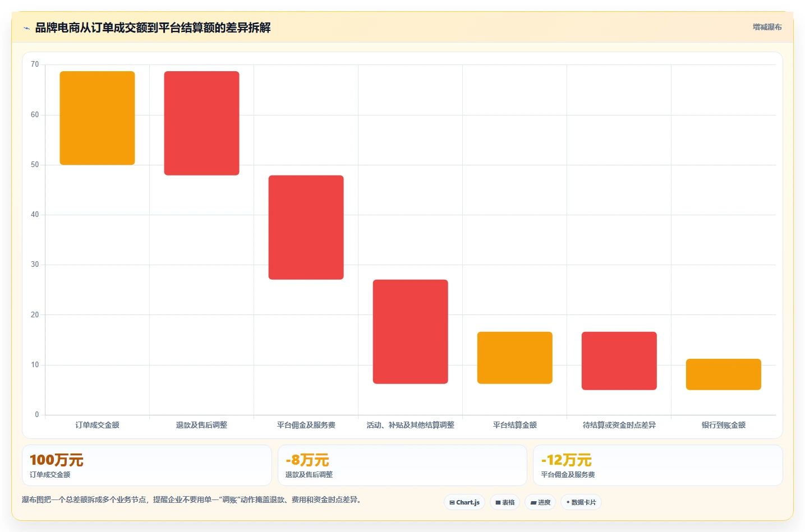Click the 进度 tag
The height and width of the screenshot is (532, 805).
pyautogui.click(x=540, y=502)
